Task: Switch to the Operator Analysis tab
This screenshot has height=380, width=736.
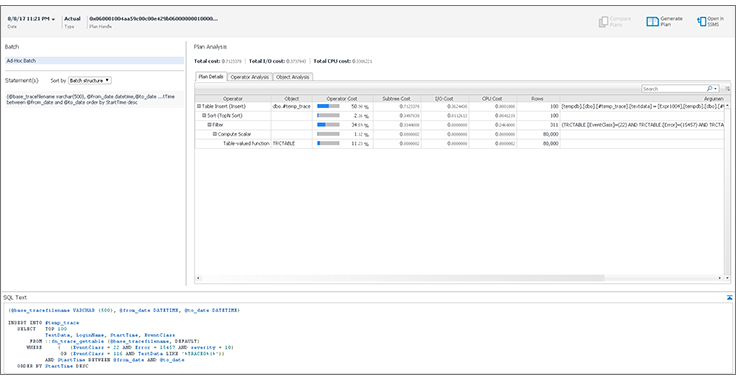Action: tap(249, 77)
